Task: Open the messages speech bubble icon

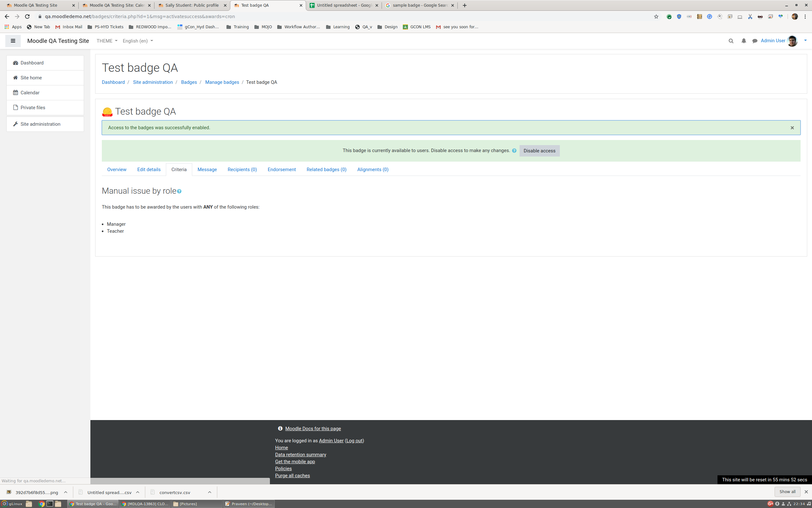Action: click(x=755, y=41)
